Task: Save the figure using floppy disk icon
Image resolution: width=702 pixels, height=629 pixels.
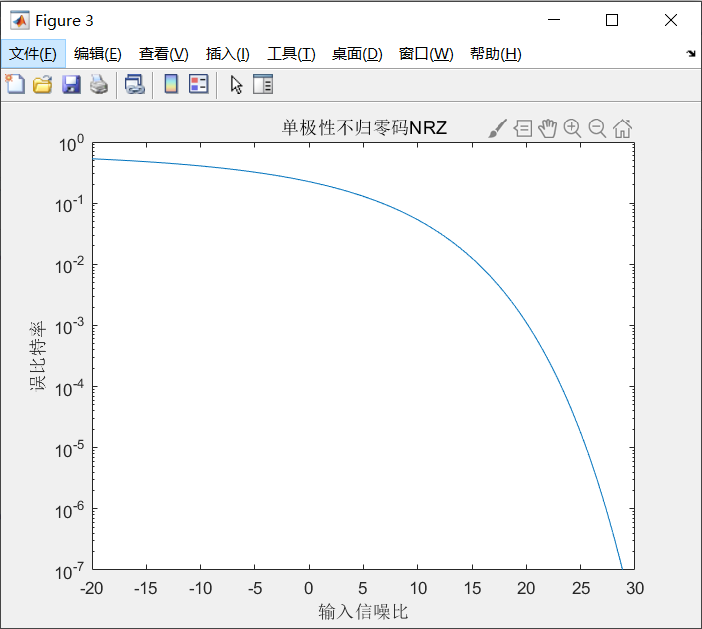Action: click(x=71, y=84)
